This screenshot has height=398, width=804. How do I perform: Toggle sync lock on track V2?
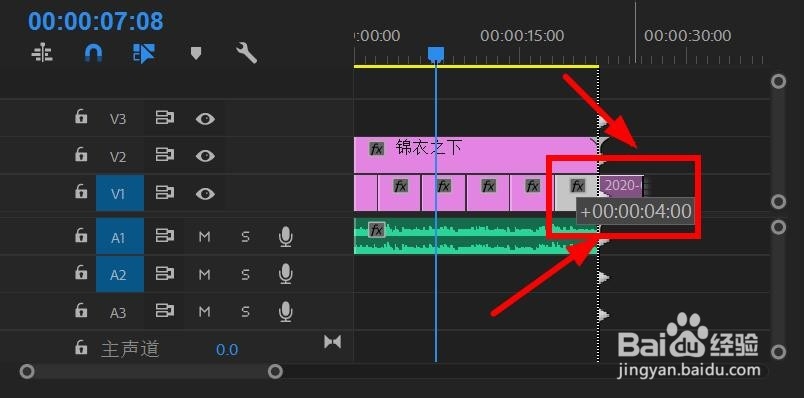tap(164, 155)
